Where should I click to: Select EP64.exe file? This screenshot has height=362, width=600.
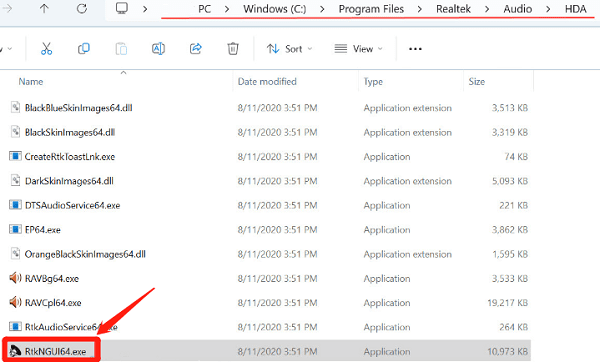tap(42, 230)
